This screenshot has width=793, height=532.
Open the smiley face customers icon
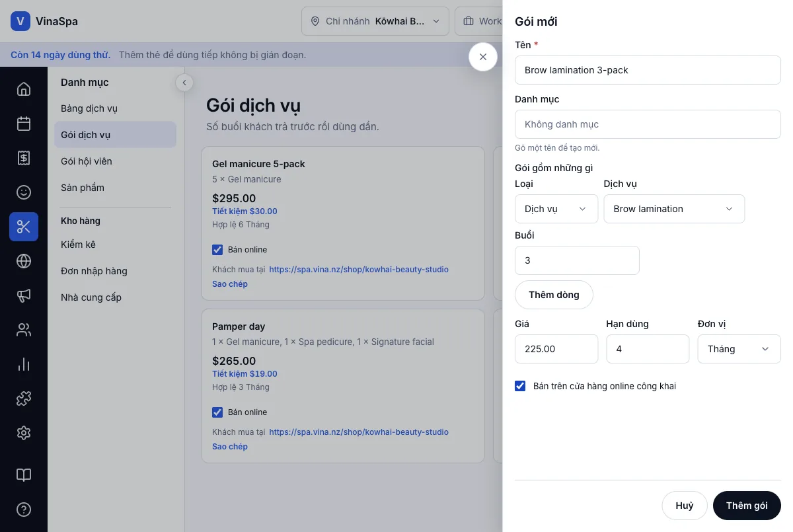coord(24,192)
